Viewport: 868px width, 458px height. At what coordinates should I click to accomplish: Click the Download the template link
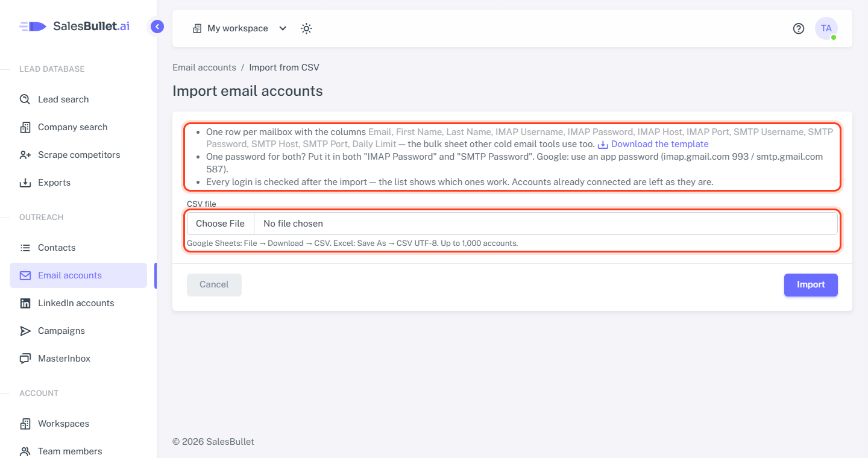[660, 144]
